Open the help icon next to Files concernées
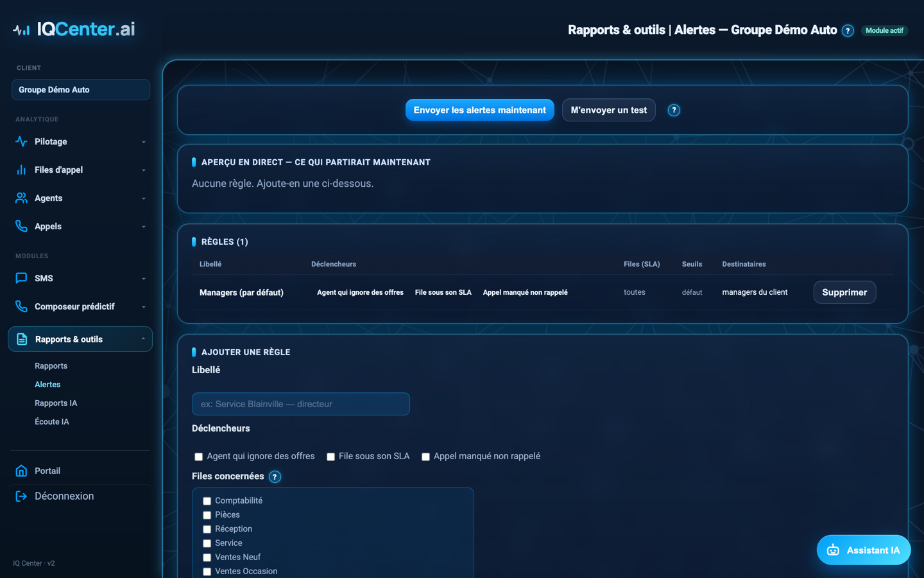The image size is (924, 578). click(275, 477)
